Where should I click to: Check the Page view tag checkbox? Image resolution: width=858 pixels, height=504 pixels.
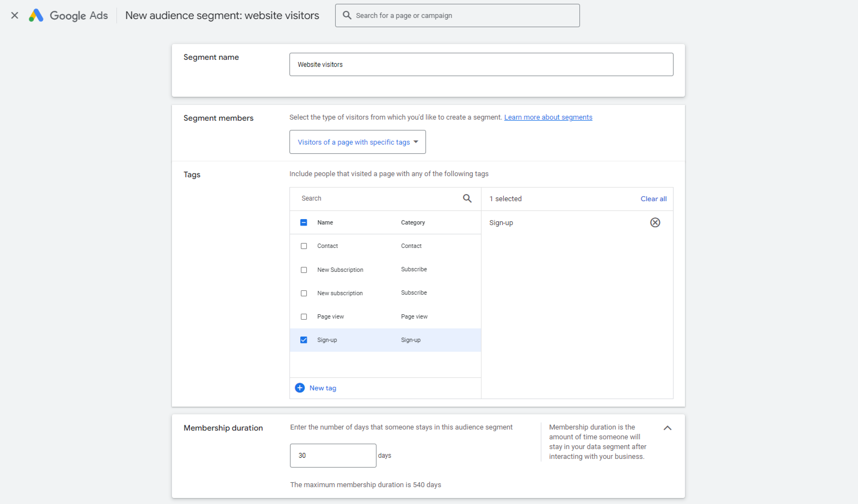[x=304, y=317]
